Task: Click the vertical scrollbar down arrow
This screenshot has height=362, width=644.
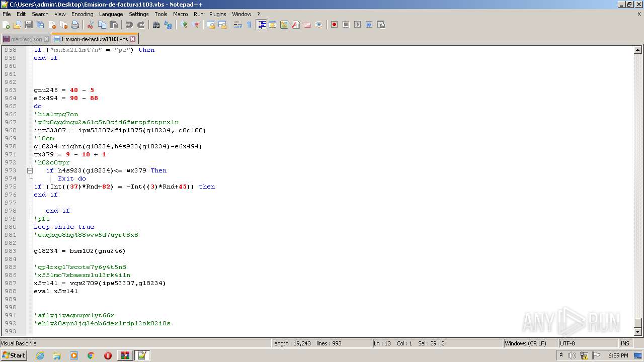Action: pos(638,332)
